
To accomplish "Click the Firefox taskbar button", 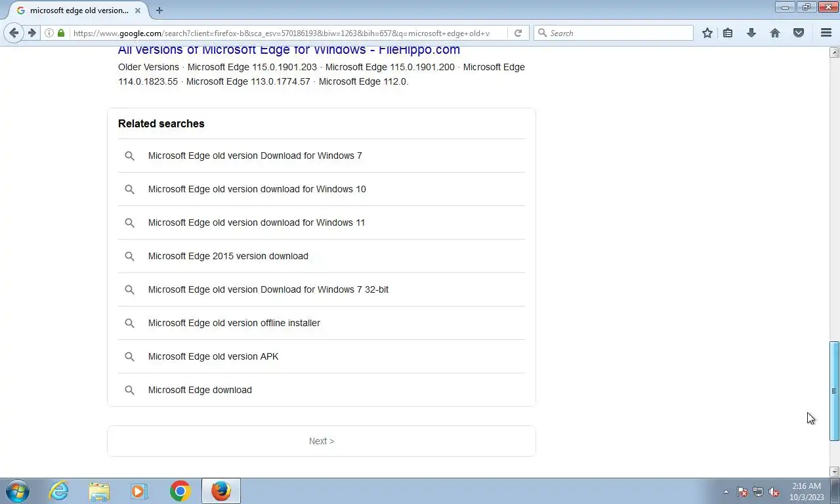I will (221, 491).
